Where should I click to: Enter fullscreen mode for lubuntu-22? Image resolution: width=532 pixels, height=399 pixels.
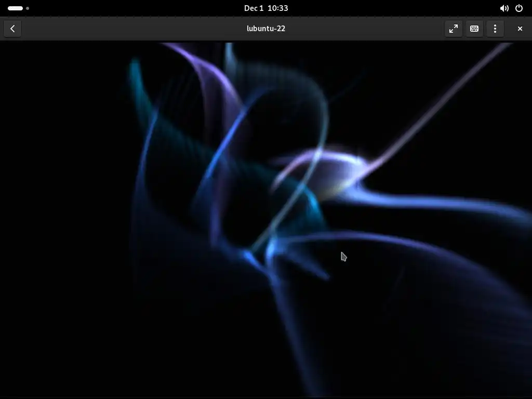click(x=453, y=29)
